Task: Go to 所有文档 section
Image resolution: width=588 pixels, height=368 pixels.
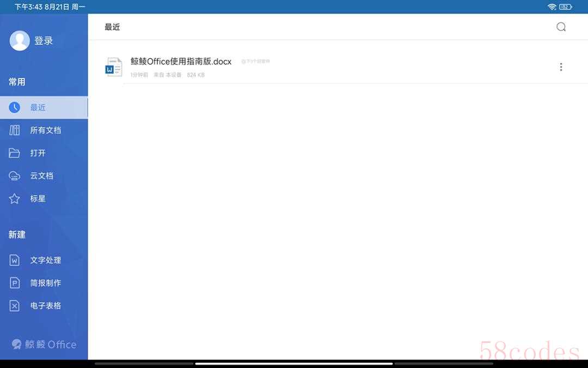Action: point(44,130)
